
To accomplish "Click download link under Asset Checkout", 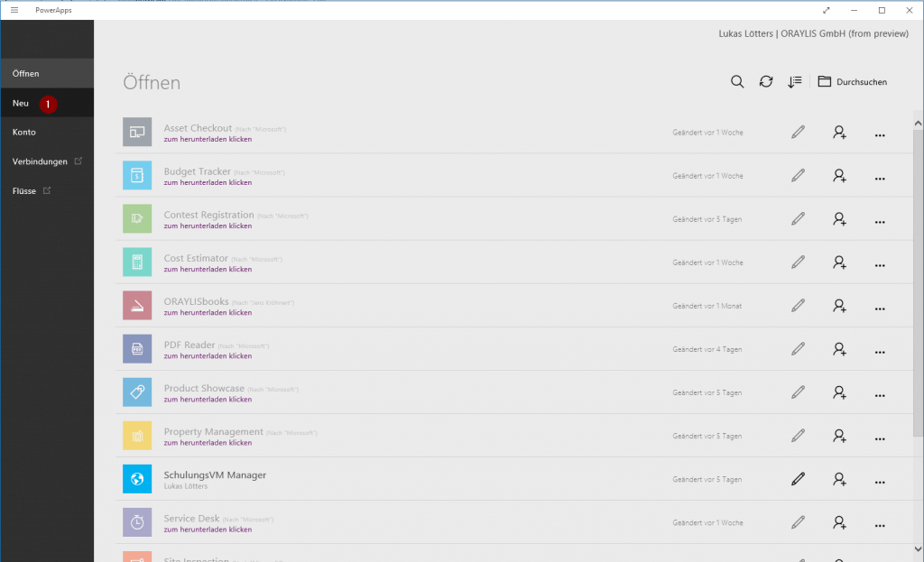I will pyautogui.click(x=208, y=140).
